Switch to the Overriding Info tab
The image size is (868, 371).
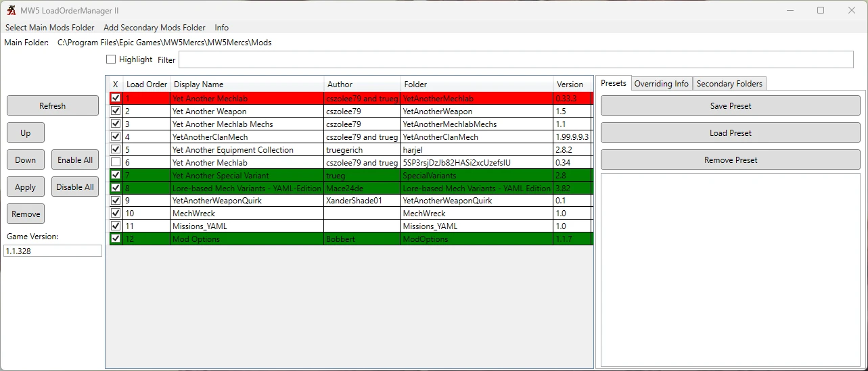(662, 84)
